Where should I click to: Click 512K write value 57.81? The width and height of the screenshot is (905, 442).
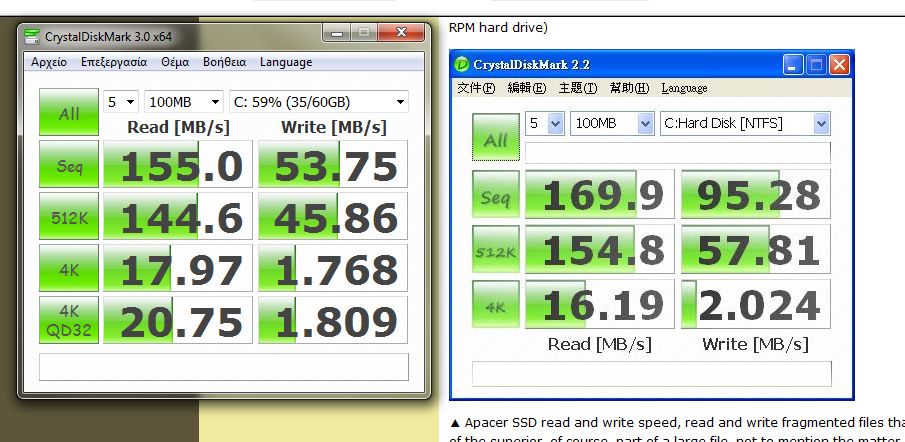[x=756, y=249]
